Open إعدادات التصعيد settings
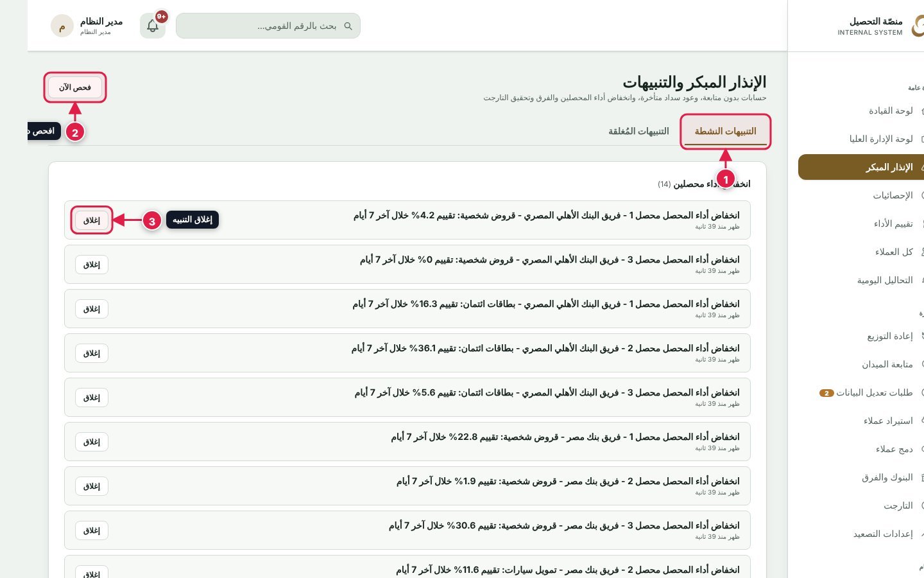 coord(861,534)
